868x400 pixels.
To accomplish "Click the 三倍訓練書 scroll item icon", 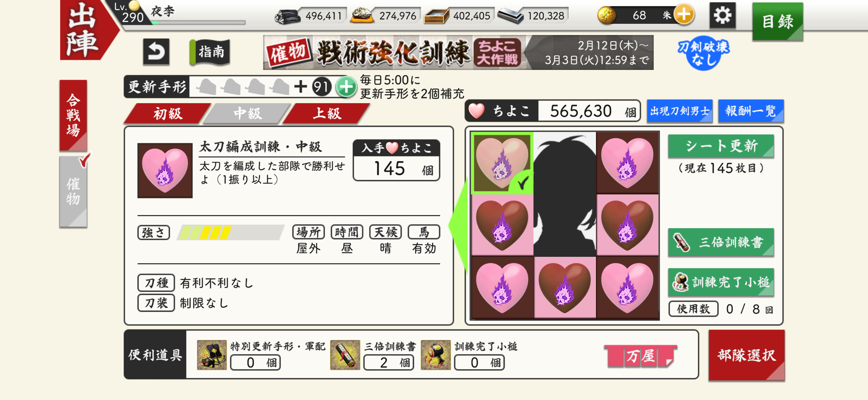I will [x=345, y=355].
